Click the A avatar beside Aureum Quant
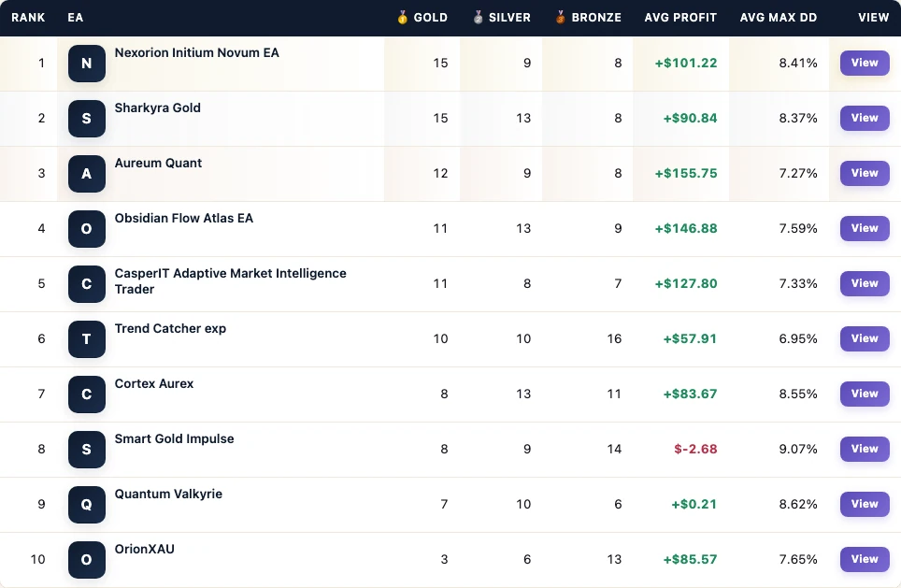The image size is (901, 588). (x=87, y=174)
